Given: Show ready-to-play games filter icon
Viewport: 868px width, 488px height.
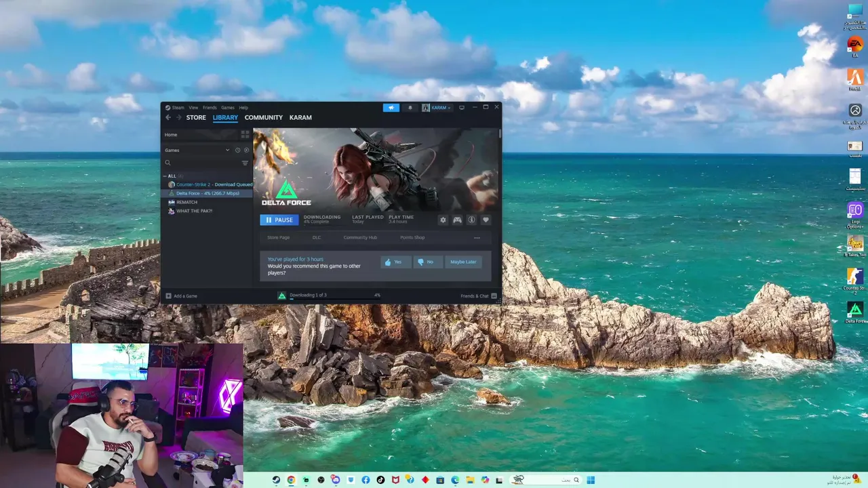Looking at the screenshot, I should pos(246,150).
